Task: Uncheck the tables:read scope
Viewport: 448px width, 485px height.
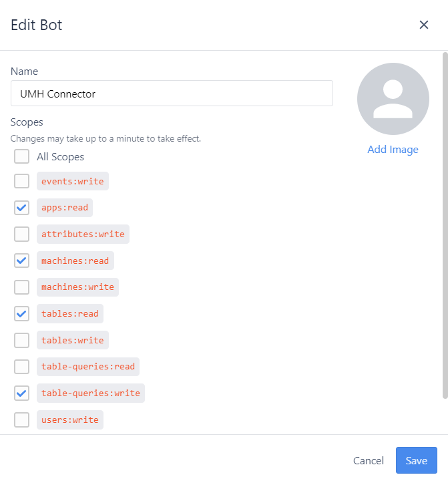Action: tap(21, 313)
